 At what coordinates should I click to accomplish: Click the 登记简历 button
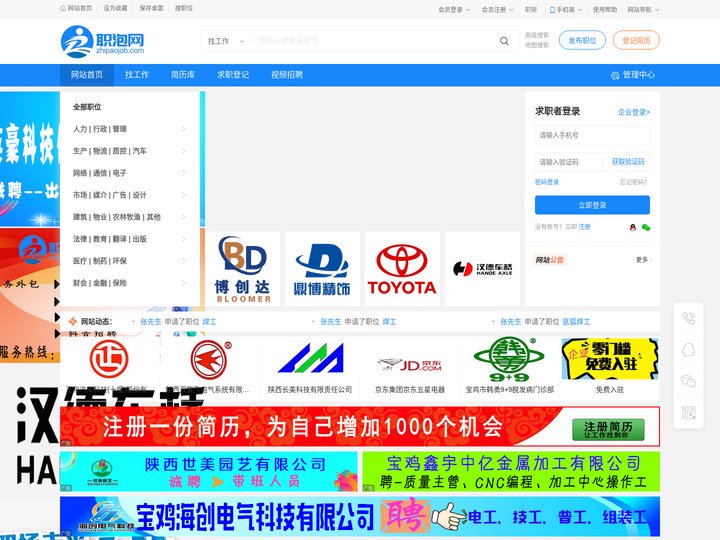636,40
